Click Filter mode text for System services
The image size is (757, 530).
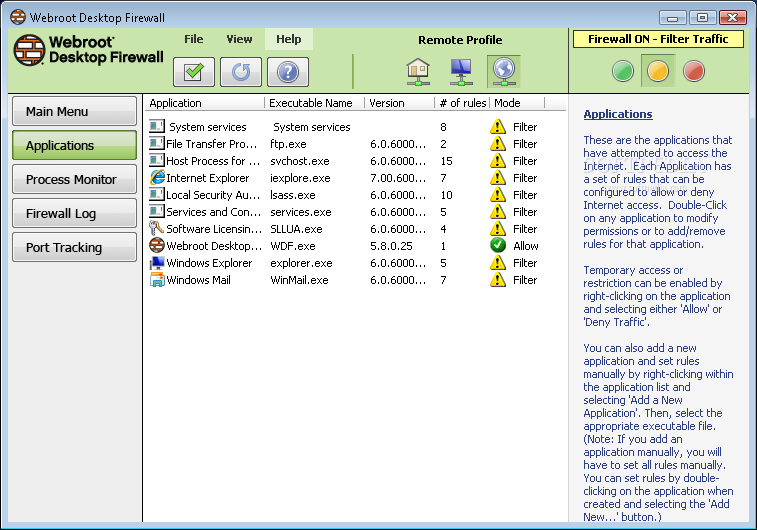(525, 127)
